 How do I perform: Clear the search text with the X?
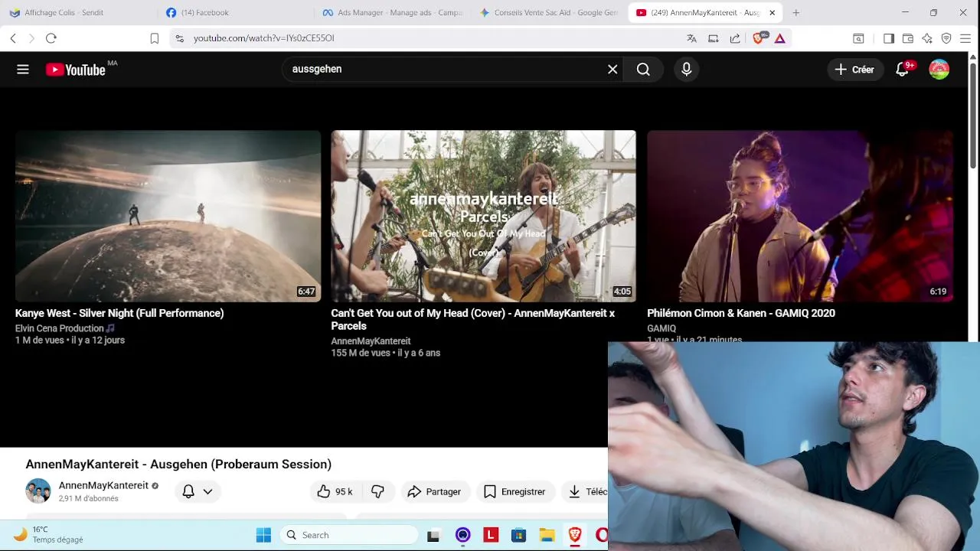coord(612,70)
